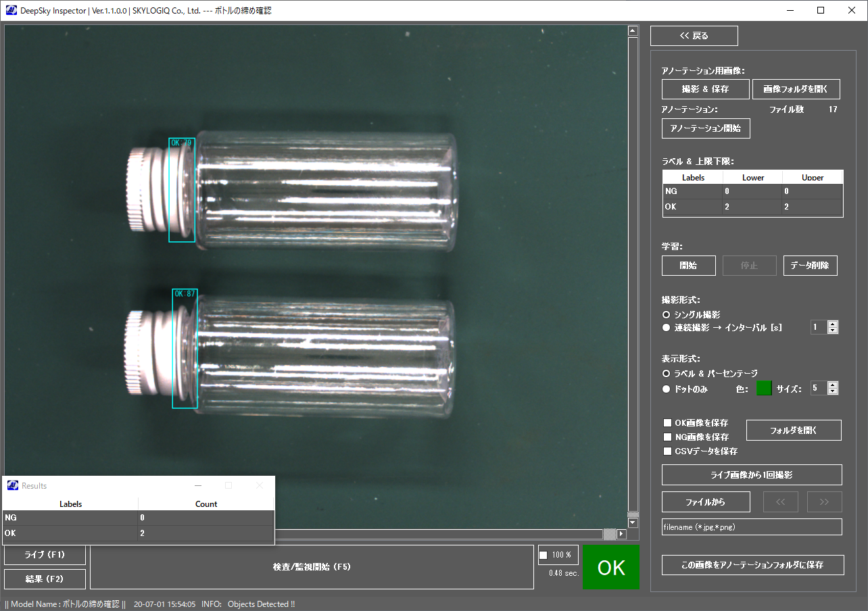Enable CSVデータを保存 checkbox
Image resolution: width=868 pixels, height=611 pixels.
coord(668,451)
